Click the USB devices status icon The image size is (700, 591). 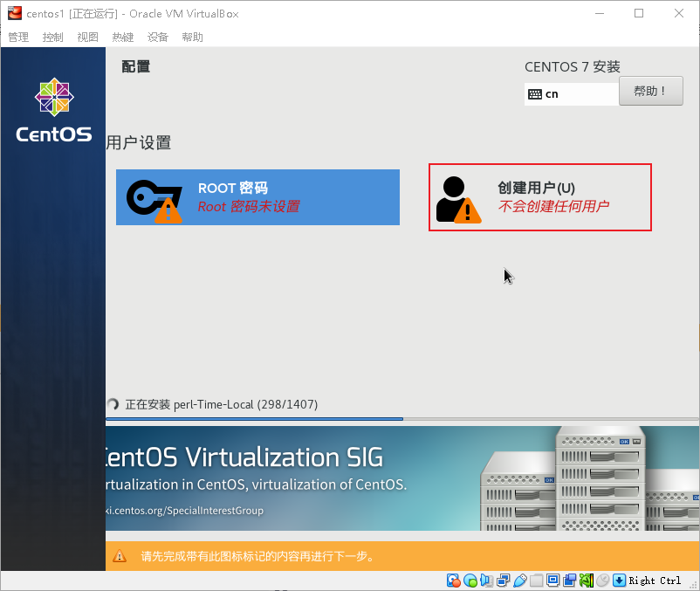click(520, 581)
